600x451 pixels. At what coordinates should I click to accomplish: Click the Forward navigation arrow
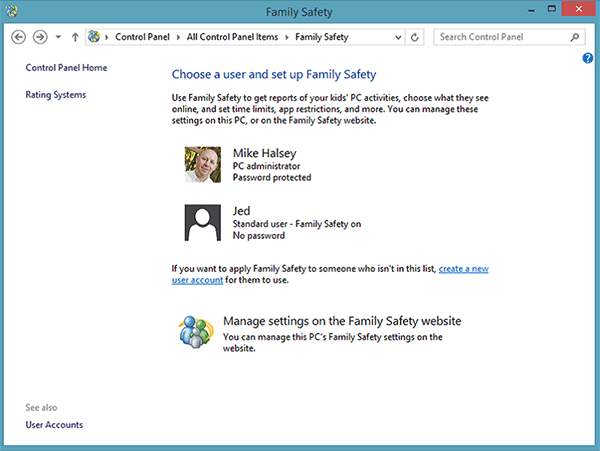pyautogui.click(x=40, y=37)
